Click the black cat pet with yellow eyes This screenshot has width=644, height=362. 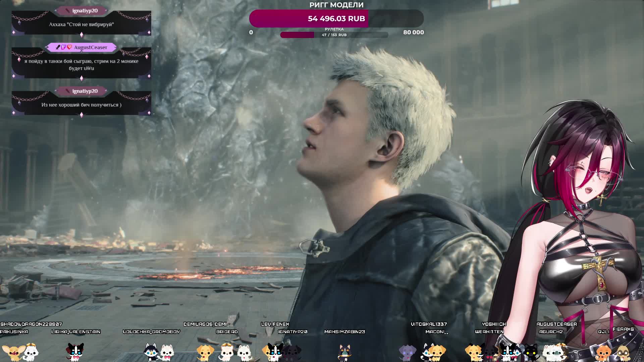531,353
